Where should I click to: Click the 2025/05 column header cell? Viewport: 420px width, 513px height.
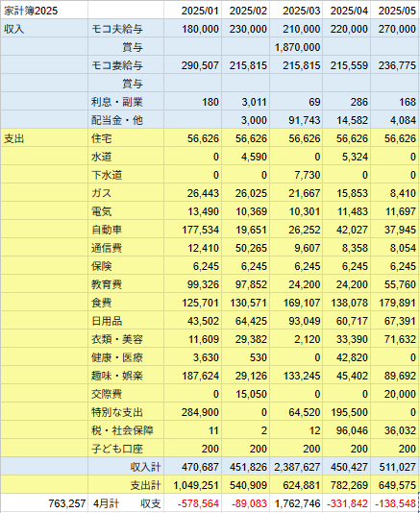point(395,11)
